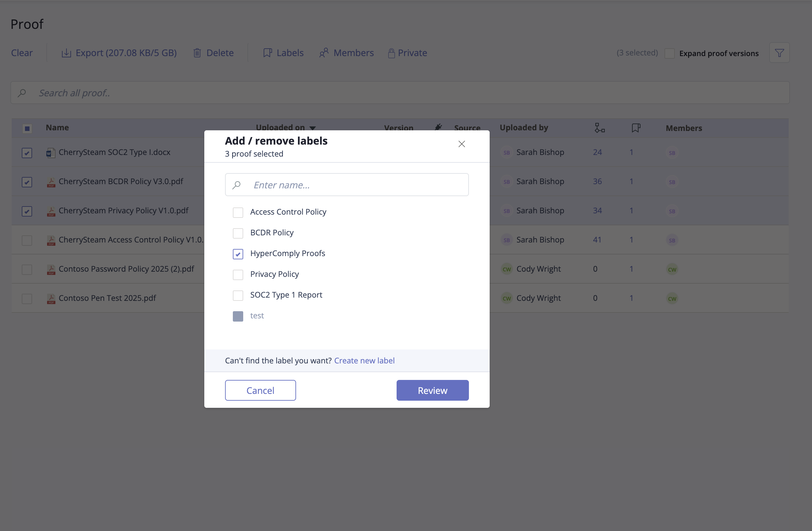Click the Cancel button
Viewport: 812px width, 531px height.
(x=260, y=390)
